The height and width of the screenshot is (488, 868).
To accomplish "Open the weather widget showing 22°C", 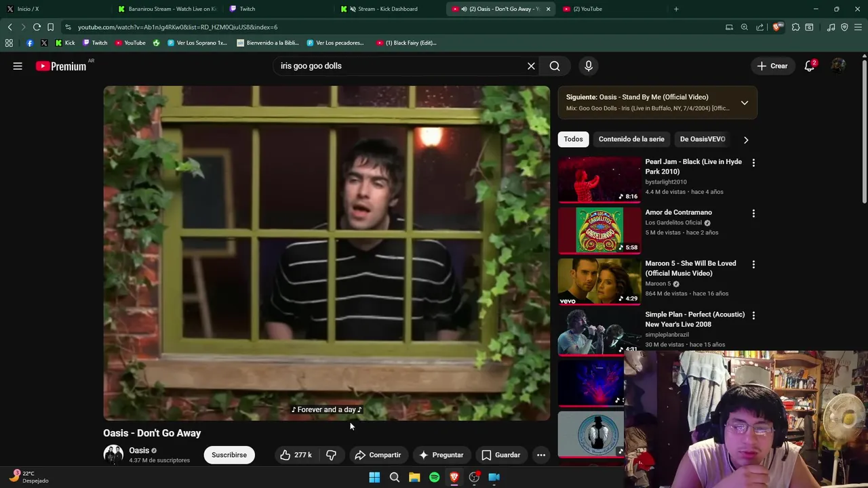I will point(29,477).
